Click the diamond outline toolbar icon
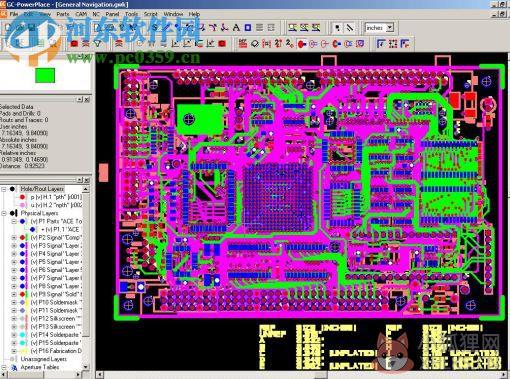Viewport: 510px width, 379px height. tap(255, 43)
